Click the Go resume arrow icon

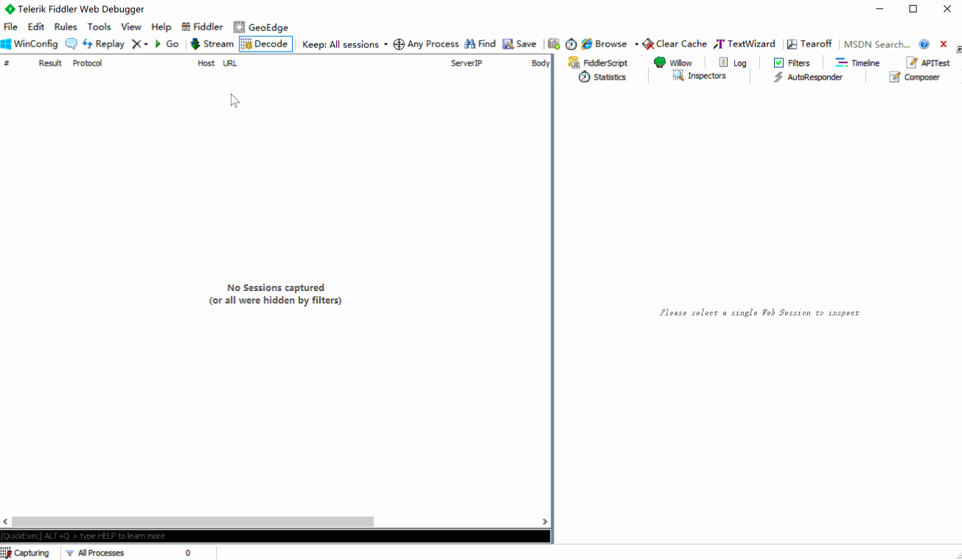pyautogui.click(x=158, y=44)
